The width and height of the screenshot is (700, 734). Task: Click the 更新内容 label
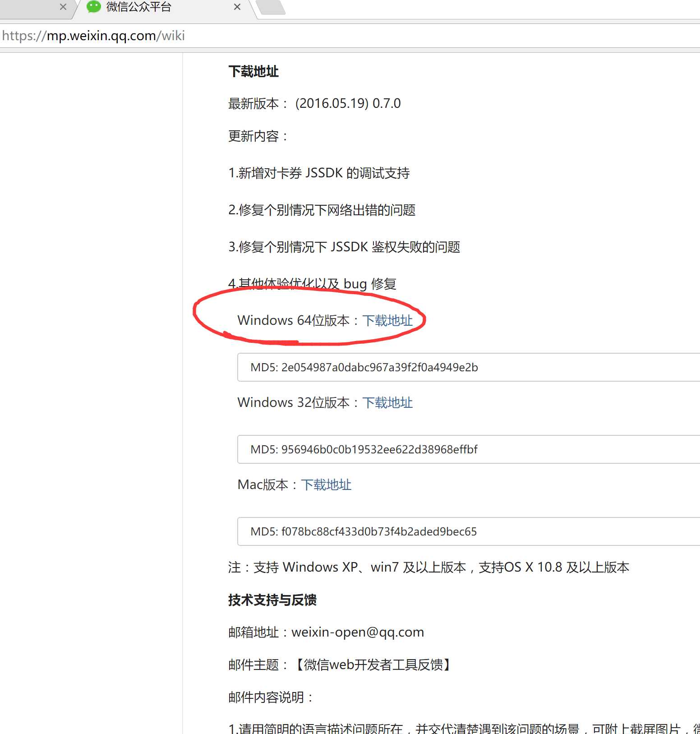(x=258, y=136)
